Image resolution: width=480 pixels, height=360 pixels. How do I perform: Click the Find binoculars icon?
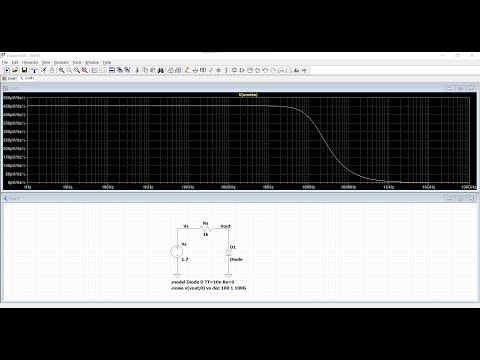(161, 70)
